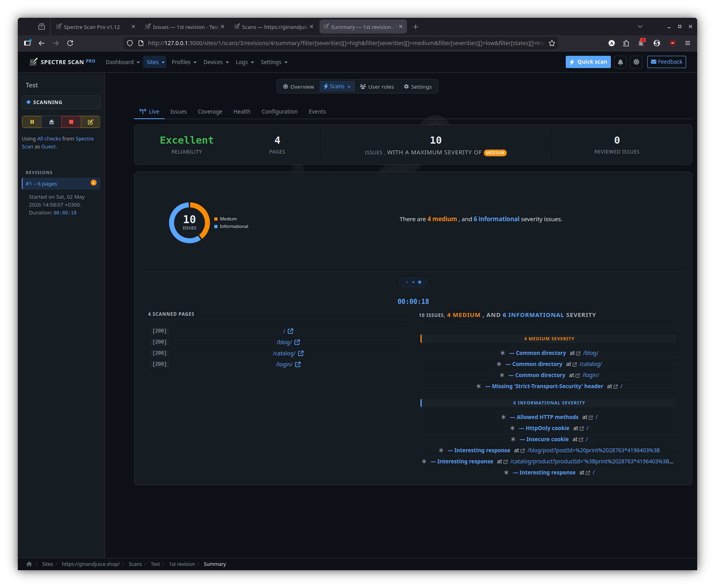Open external link icon for /catalog/ page
The height and width of the screenshot is (588, 715).
point(301,353)
